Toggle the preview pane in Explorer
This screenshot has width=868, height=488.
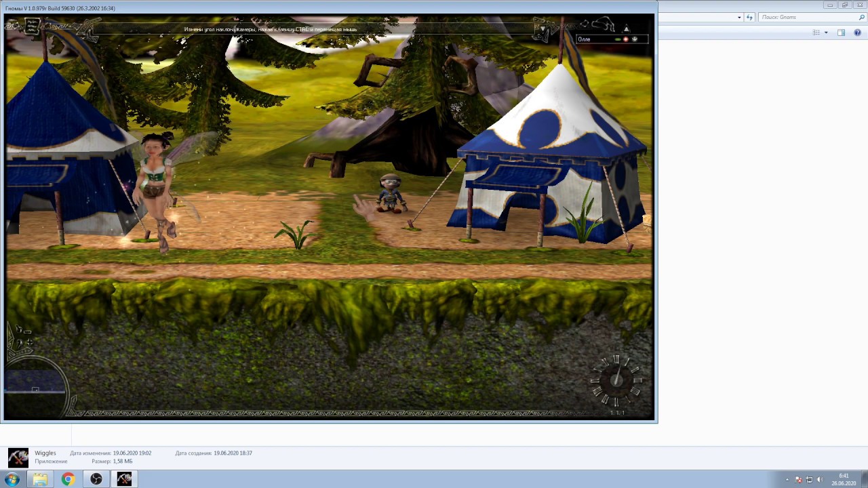click(x=841, y=33)
